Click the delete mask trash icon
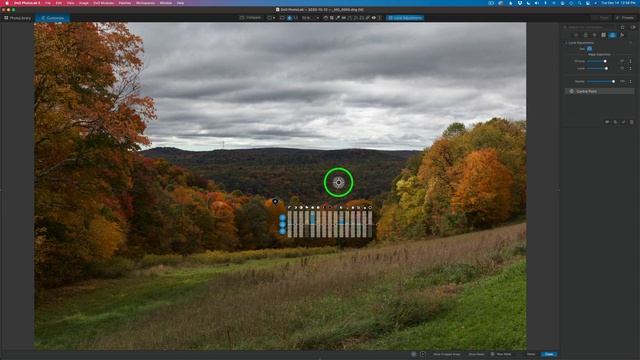640x360 pixels. [632, 122]
